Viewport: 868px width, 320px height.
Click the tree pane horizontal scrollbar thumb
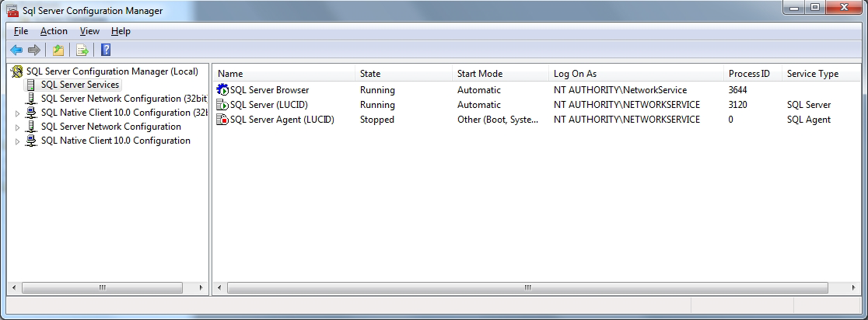(x=102, y=288)
